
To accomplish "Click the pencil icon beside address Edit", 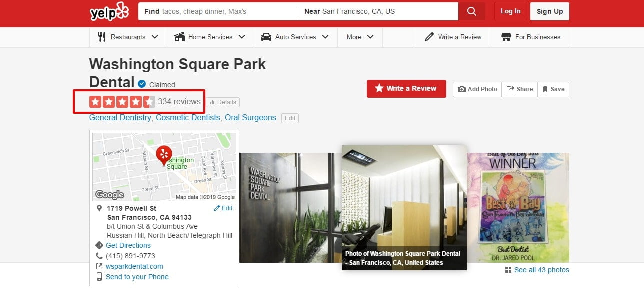I will pos(217,208).
